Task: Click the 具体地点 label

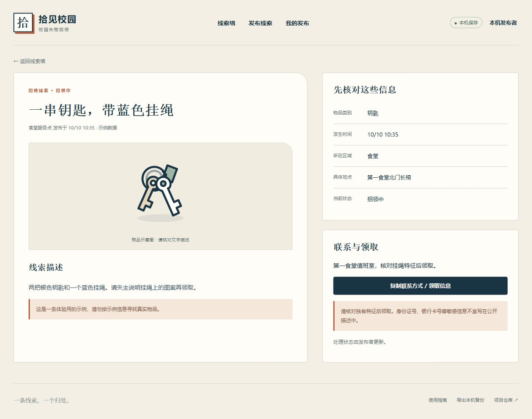Action: [342, 177]
